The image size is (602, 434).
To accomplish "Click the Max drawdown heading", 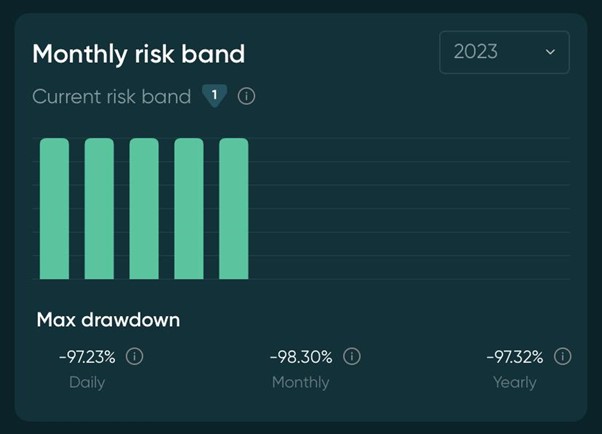I will [x=108, y=320].
